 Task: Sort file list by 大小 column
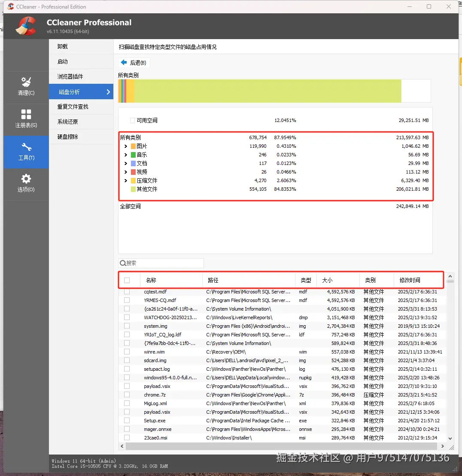pos(338,280)
